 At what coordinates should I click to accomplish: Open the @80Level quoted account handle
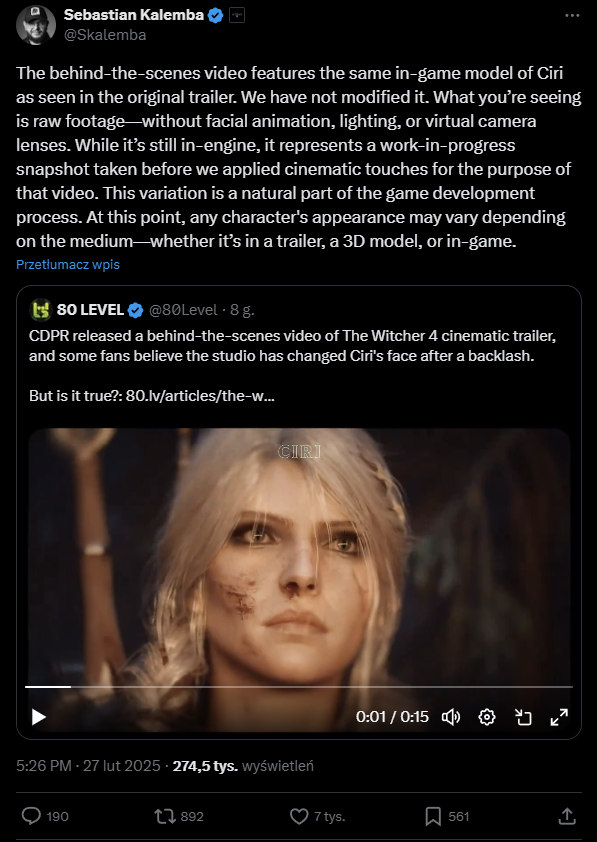pos(183,310)
